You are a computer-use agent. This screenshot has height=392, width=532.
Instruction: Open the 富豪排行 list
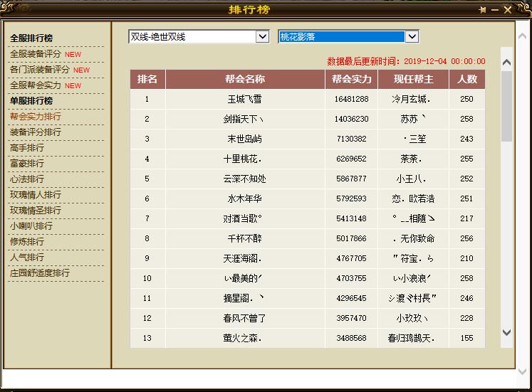27,164
